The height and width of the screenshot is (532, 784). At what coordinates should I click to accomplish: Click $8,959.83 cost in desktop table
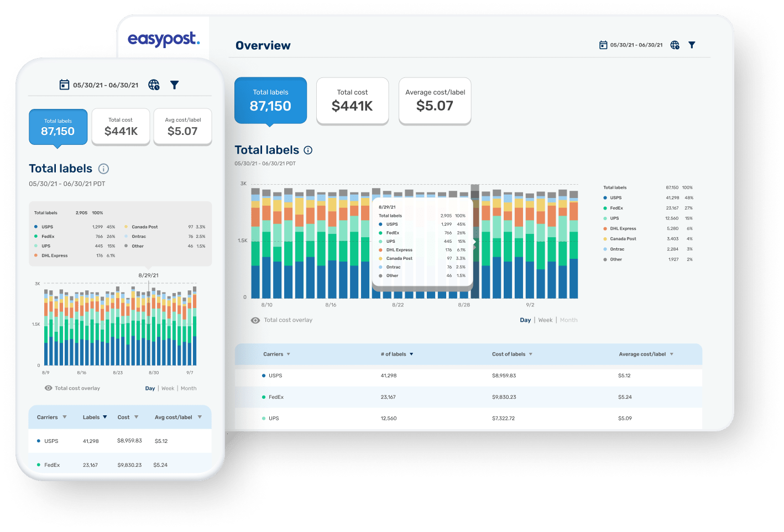[x=504, y=376]
